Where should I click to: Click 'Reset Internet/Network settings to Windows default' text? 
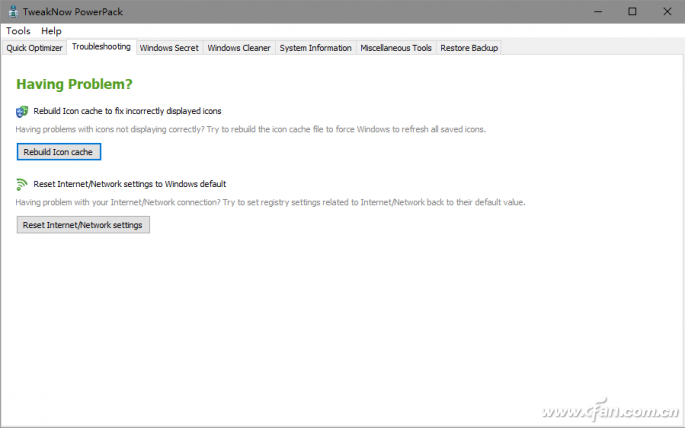tap(130, 184)
